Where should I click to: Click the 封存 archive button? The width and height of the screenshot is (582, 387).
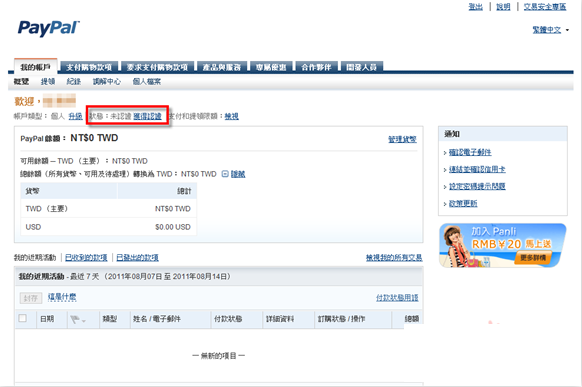click(x=31, y=298)
